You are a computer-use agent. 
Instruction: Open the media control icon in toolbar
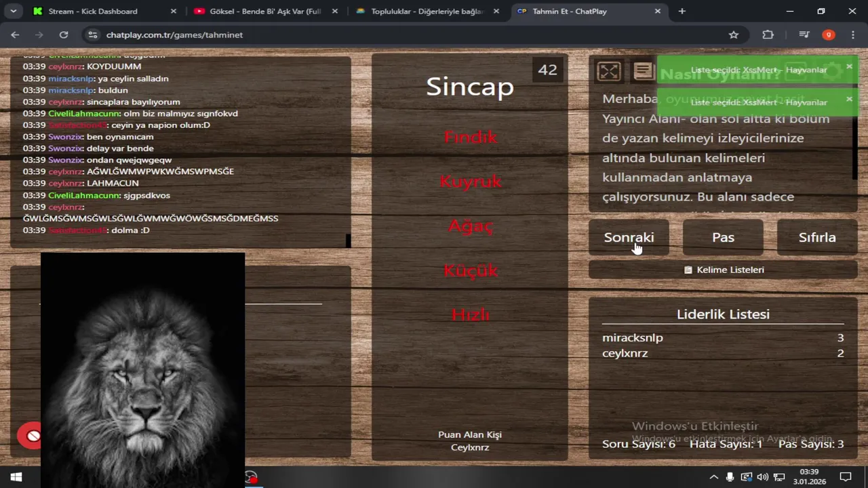click(x=804, y=35)
